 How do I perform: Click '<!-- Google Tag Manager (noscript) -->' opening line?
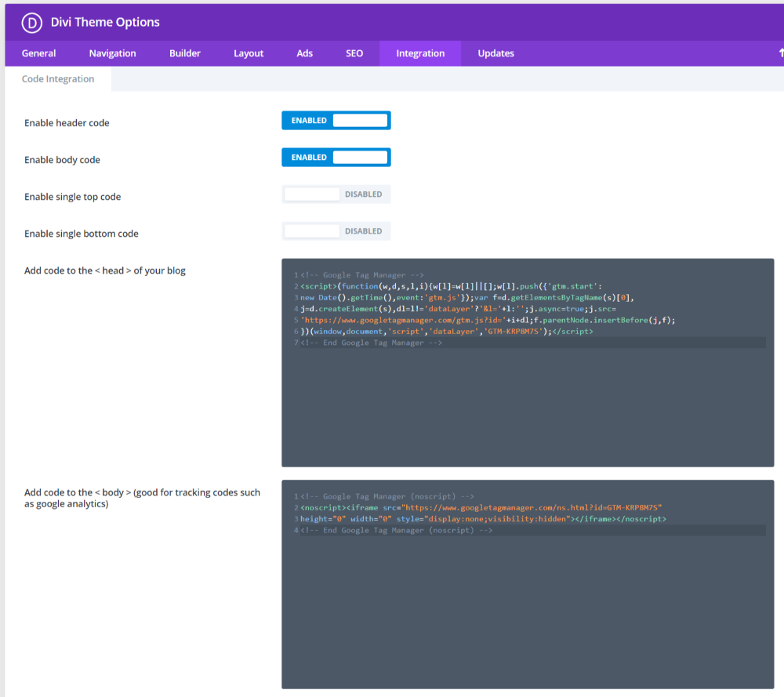point(387,496)
